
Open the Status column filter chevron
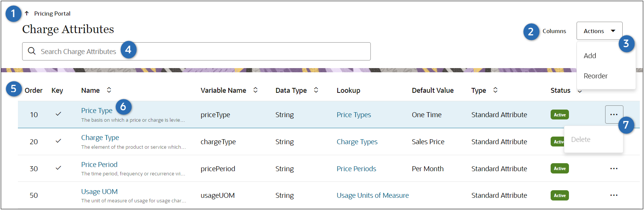tap(580, 91)
